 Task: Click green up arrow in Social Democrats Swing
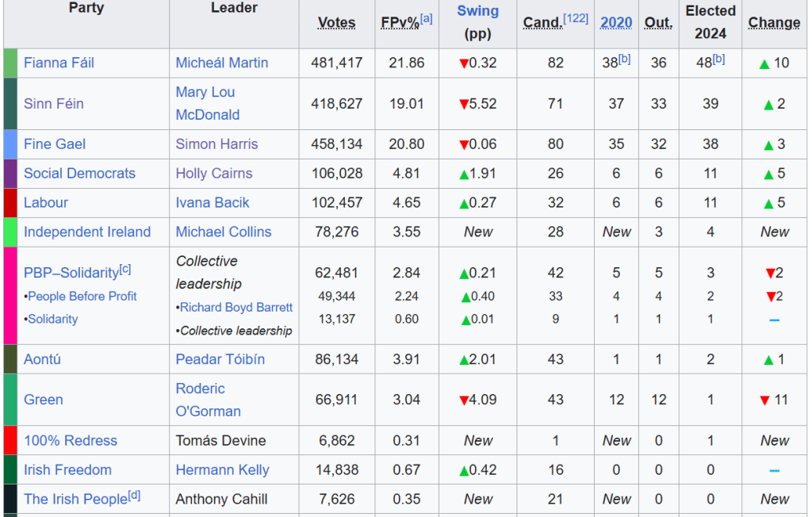pyautogui.click(x=464, y=174)
